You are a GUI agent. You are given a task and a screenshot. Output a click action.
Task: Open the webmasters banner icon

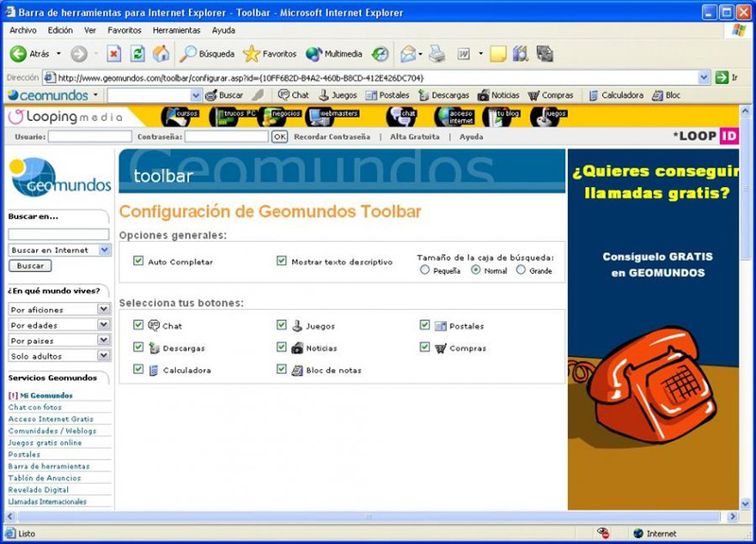click(333, 116)
